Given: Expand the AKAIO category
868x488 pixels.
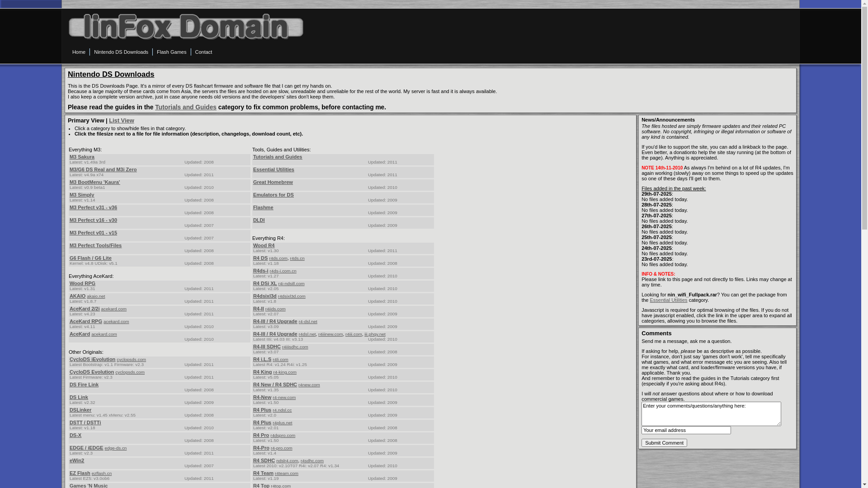Looking at the screenshot, I should point(77,296).
